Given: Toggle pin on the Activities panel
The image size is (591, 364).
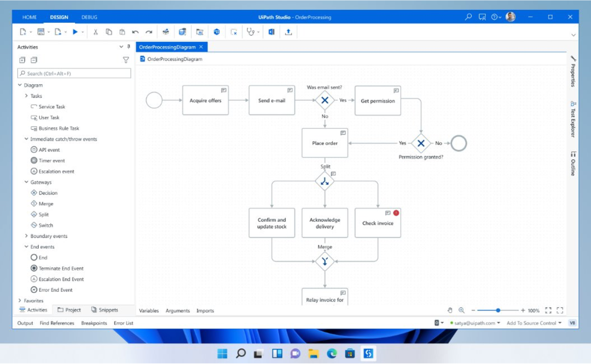Looking at the screenshot, I should 129,47.
